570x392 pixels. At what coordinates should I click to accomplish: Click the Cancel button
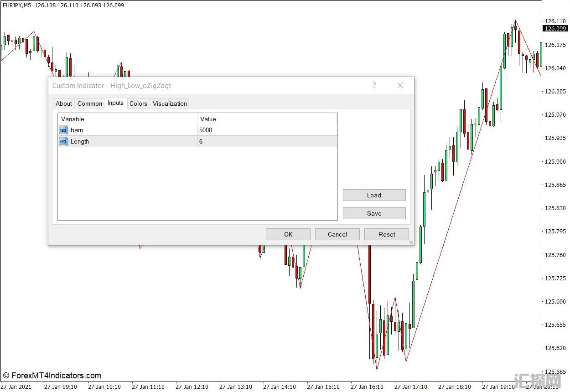(x=337, y=234)
